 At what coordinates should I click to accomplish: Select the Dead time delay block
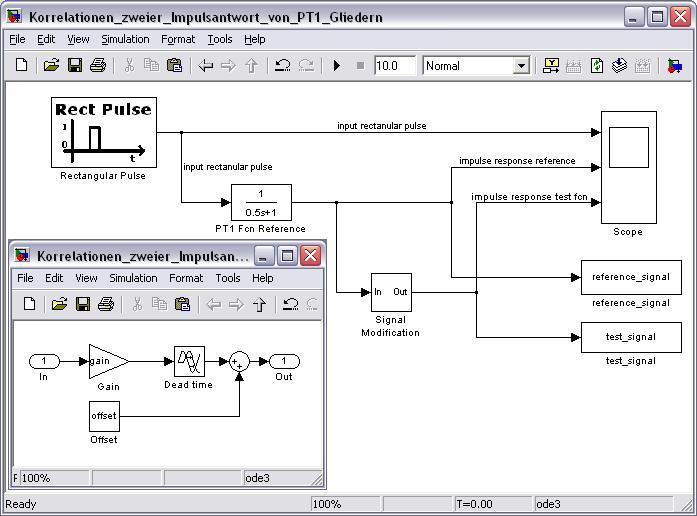click(189, 361)
